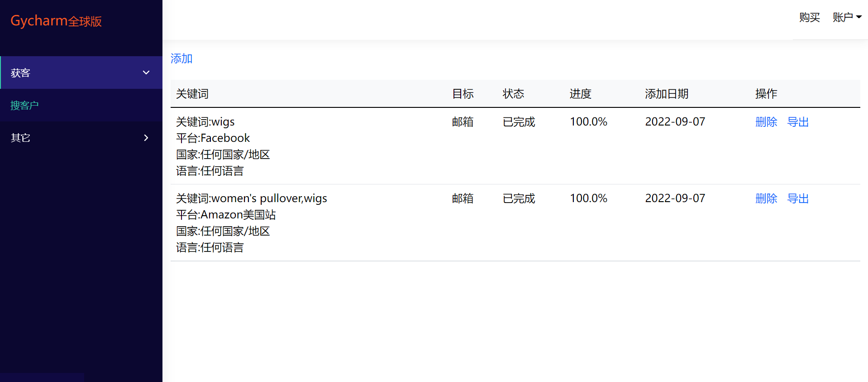Viewport: 868px width, 382px height.
Task: Click the 添加 link to add task
Action: tap(181, 58)
